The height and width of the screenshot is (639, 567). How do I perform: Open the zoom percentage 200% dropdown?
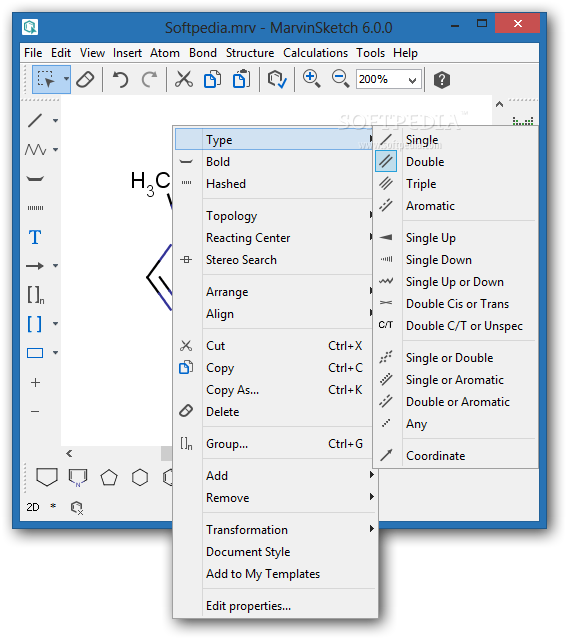tap(412, 80)
